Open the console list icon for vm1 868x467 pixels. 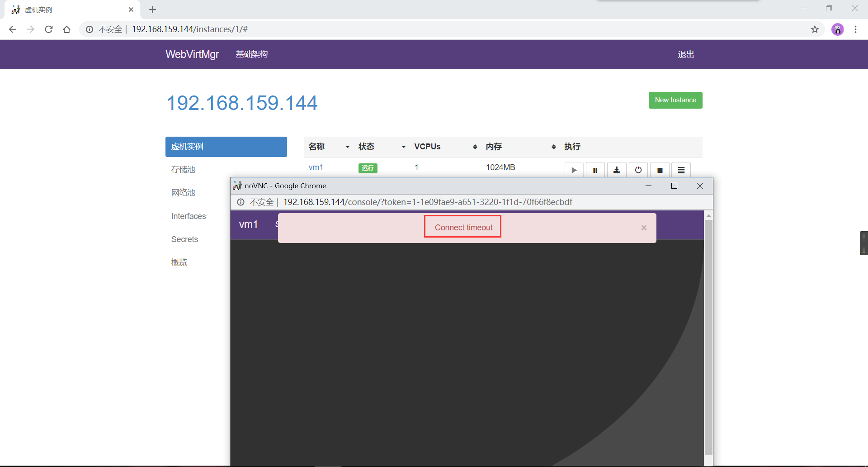681,170
